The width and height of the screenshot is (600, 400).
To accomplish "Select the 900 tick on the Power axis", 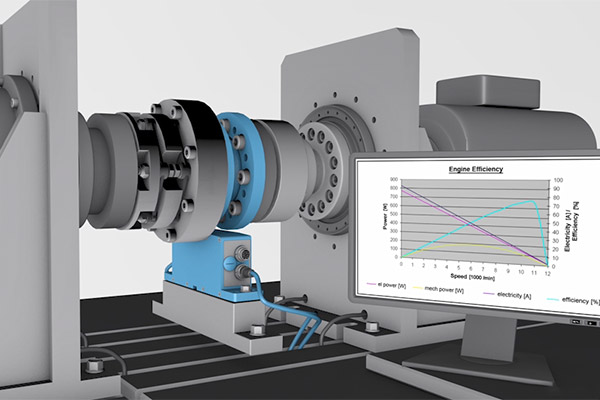I will (393, 180).
